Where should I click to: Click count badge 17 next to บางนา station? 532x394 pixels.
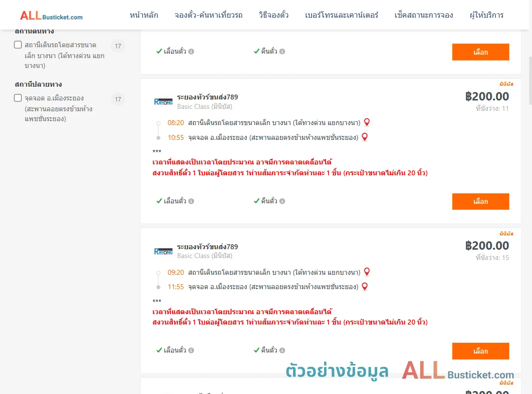118,46
